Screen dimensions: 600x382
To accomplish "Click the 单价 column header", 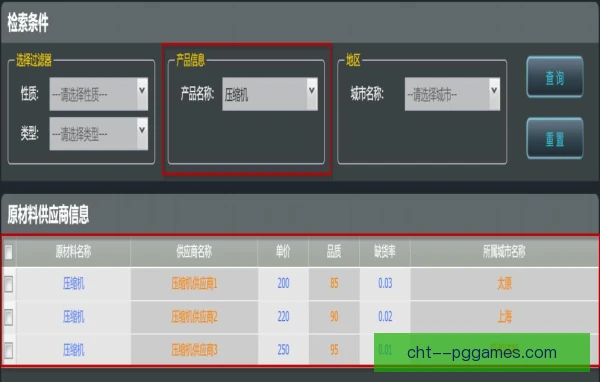I will [x=283, y=252].
